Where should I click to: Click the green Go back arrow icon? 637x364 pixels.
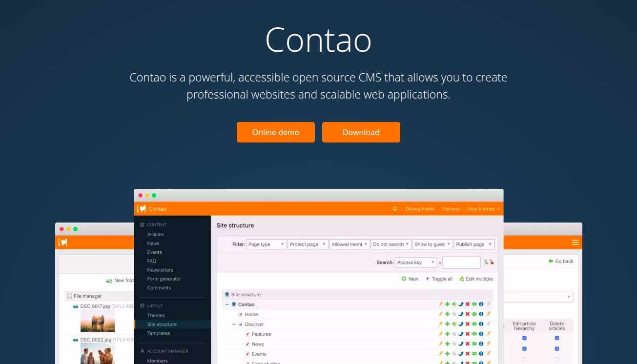(x=551, y=261)
